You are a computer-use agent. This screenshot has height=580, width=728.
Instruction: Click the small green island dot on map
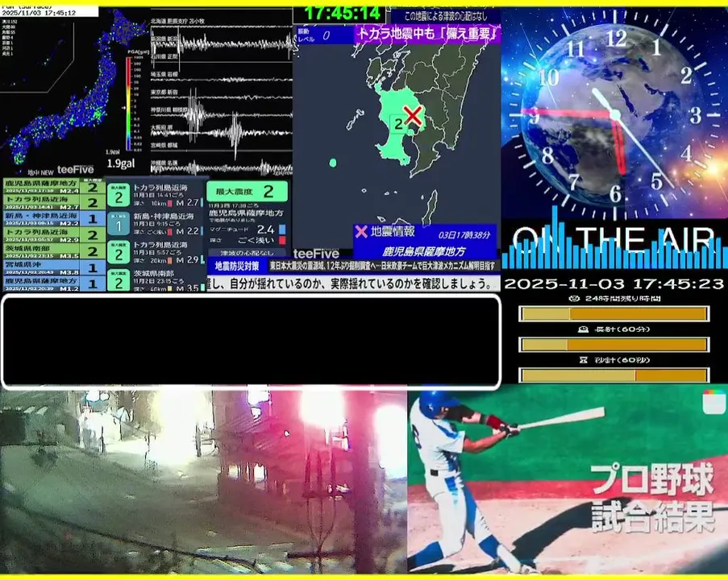pos(332,163)
